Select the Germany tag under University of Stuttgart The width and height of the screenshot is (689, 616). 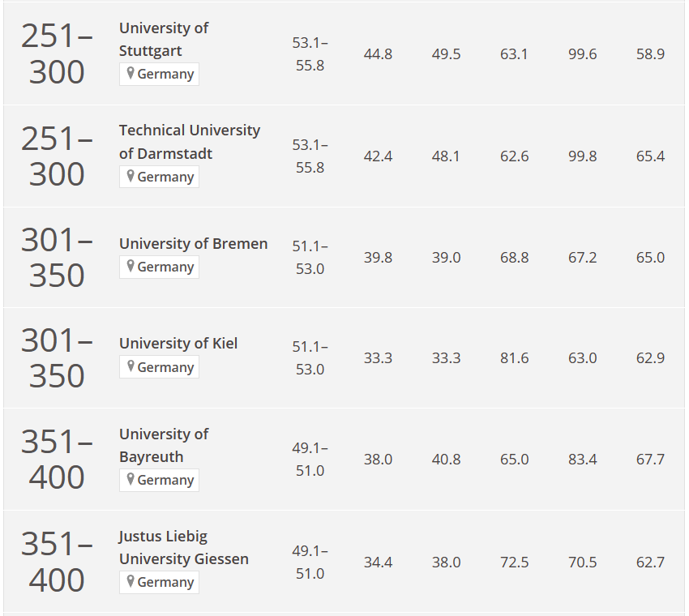[159, 74]
